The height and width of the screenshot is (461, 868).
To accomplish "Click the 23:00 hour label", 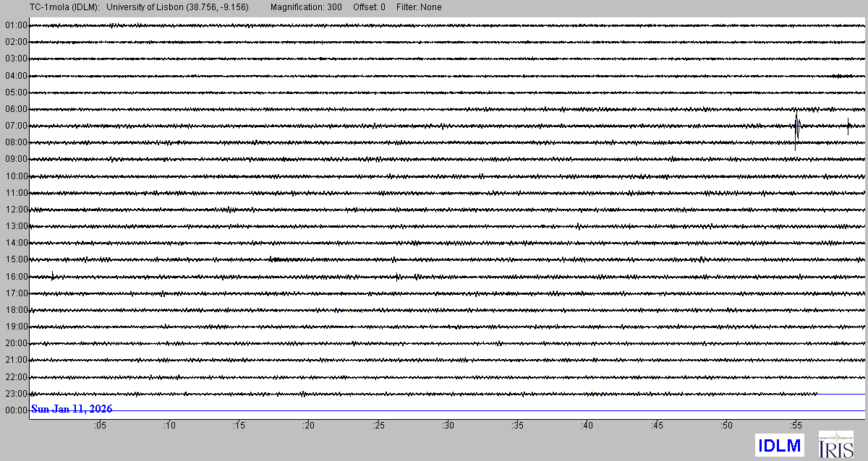I will pyautogui.click(x=16, y=394).
